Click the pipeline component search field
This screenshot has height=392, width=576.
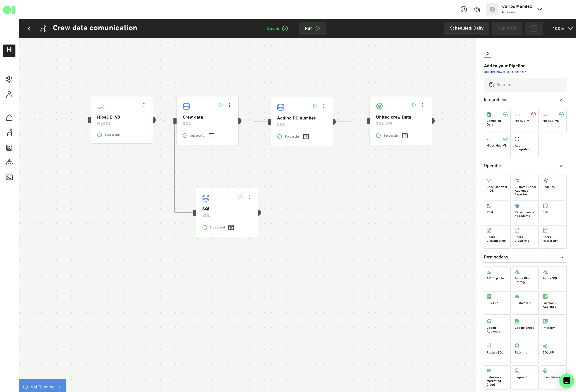pyautogui.click(x=525, y=85)
